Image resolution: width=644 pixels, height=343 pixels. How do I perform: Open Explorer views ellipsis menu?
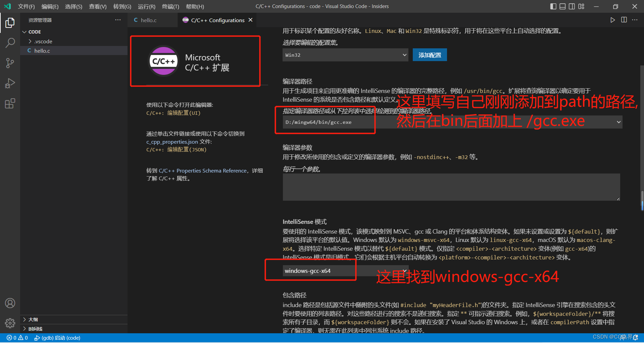[118, 20]
